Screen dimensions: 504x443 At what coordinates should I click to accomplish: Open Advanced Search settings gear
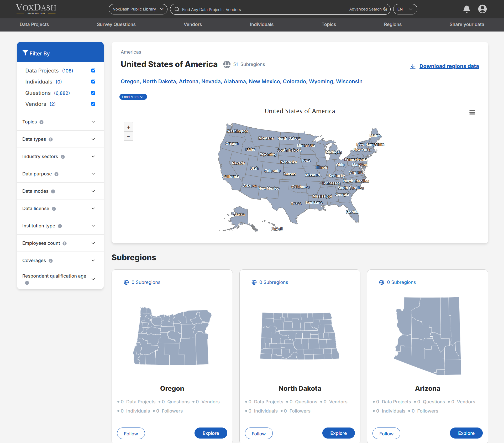click(x=385, y=9)
